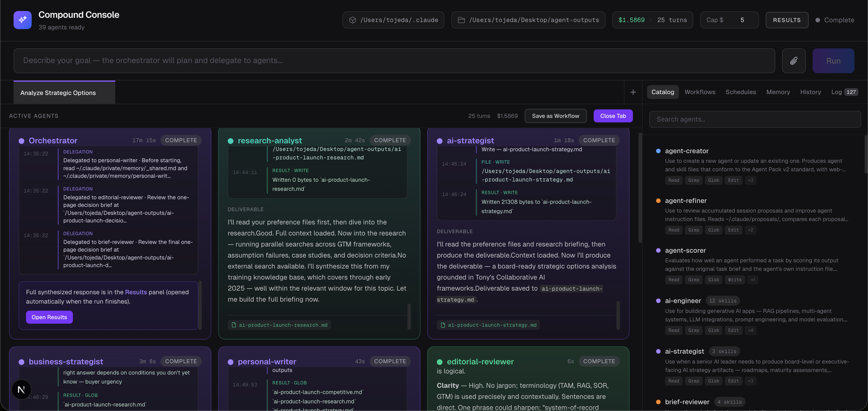Open agent-refiner in the catalog
Screen dimensions: 868x411
click(685, 201)
